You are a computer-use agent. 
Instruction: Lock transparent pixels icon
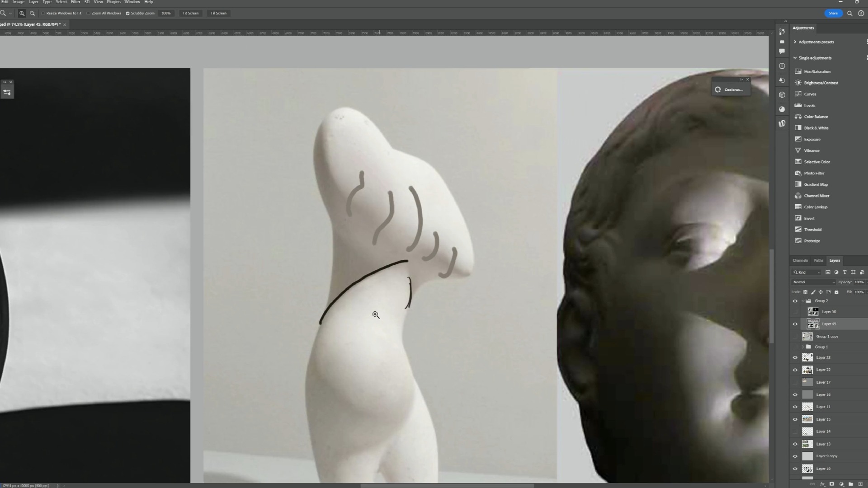tap(805, 292)
